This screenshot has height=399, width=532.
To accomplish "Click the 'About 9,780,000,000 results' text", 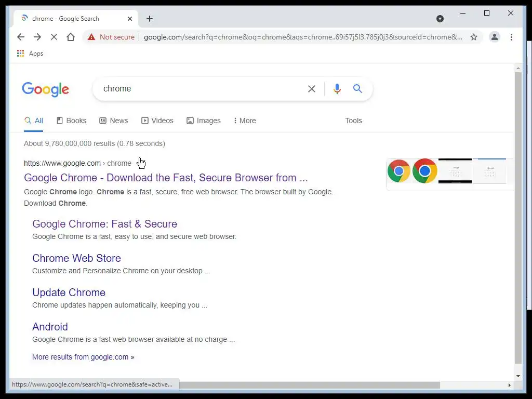I will pos(95,143).
